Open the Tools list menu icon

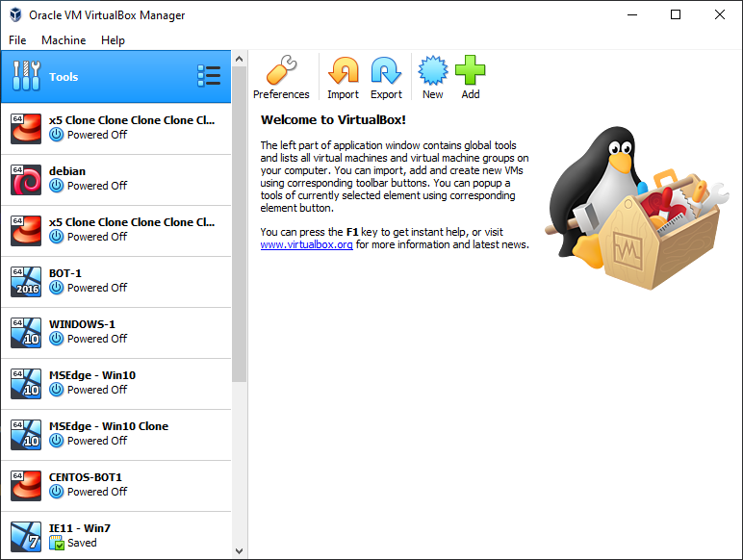click(x=209, y=76)
